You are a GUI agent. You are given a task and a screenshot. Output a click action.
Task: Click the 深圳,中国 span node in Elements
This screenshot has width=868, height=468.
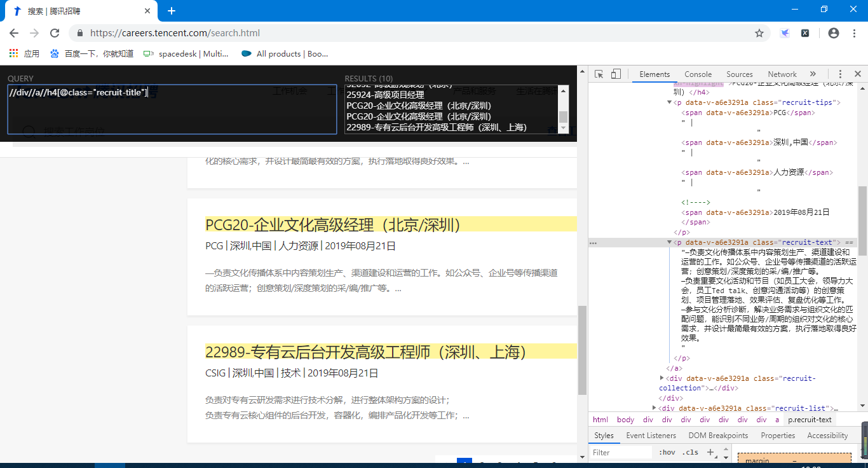click(x=760, y=142)
